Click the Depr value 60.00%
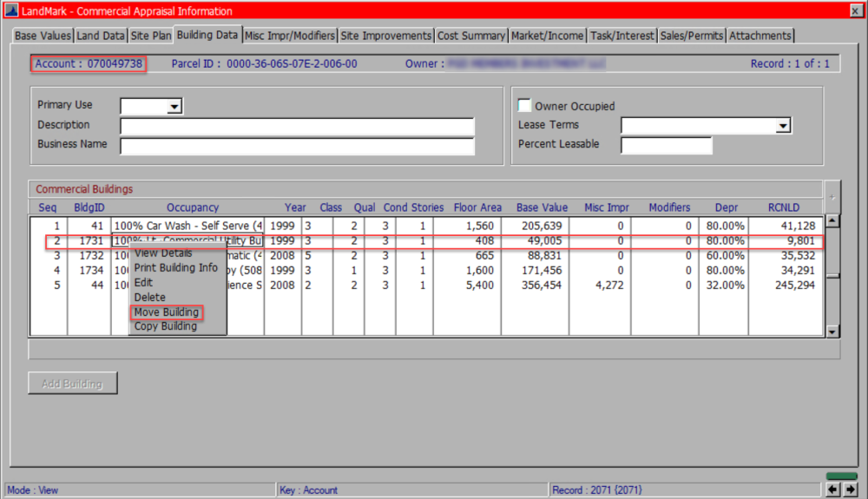 click(x=725, y=256)
